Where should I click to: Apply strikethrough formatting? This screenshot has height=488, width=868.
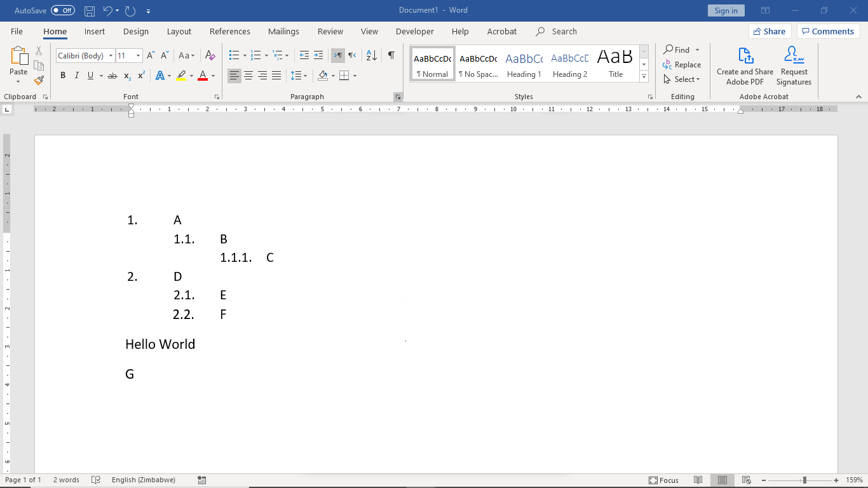tap(112, 76)
